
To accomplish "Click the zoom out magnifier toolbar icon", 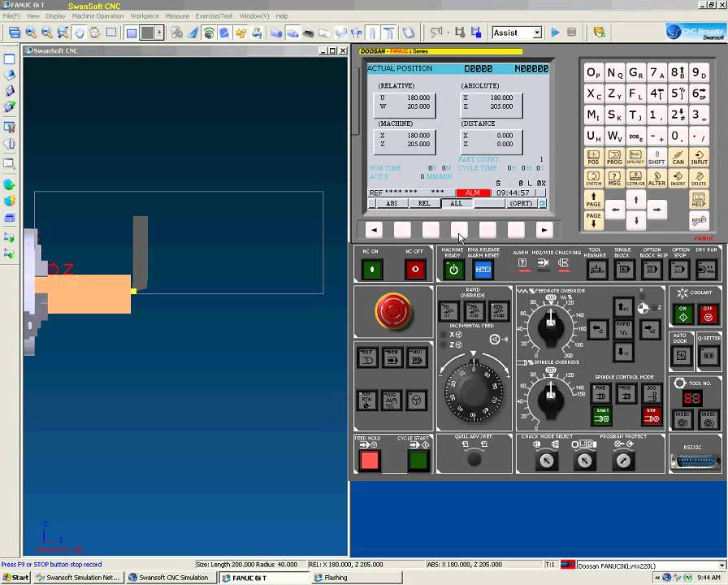I will point(46,32).
